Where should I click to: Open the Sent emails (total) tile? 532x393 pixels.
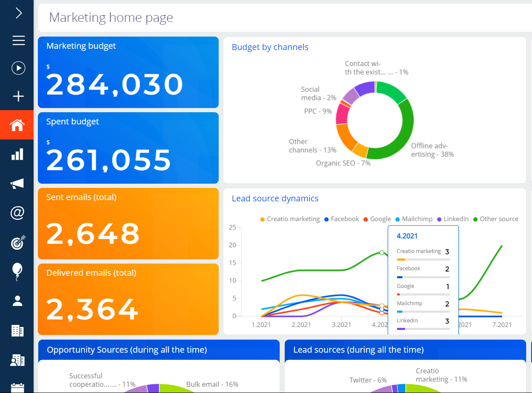128,224
